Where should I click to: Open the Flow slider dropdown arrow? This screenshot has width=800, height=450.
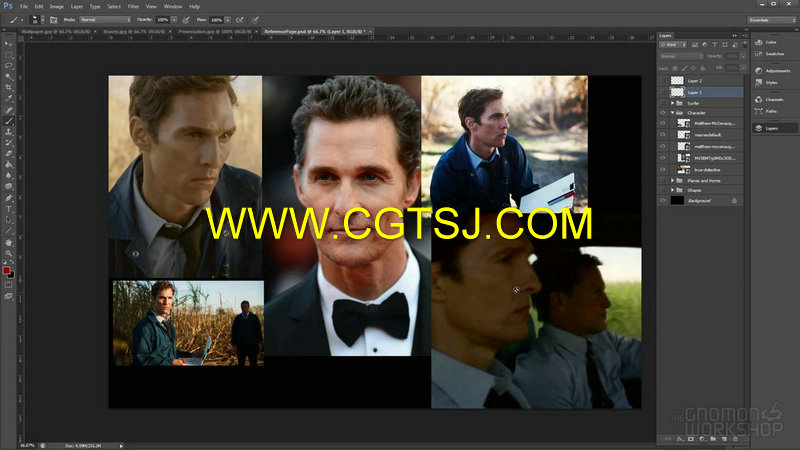(228, 20)
